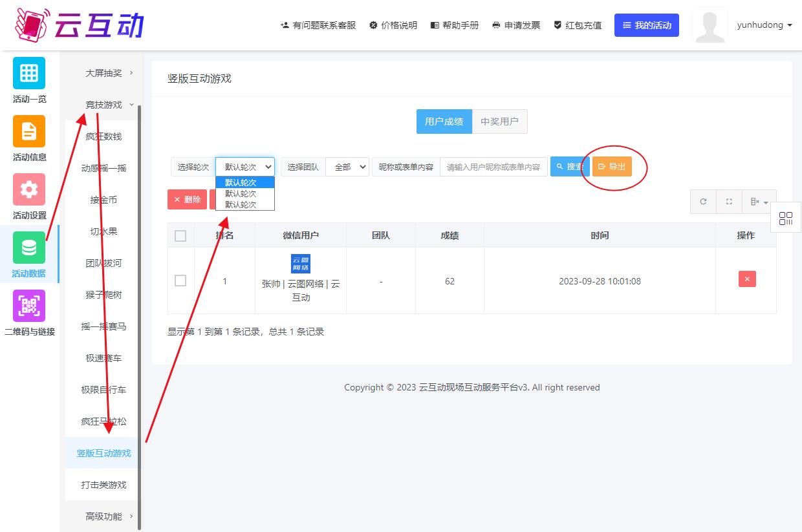This screenshot has width=802, height=532.
Task: Check the checkbox for rank 1 row
Action: (180, 281)
